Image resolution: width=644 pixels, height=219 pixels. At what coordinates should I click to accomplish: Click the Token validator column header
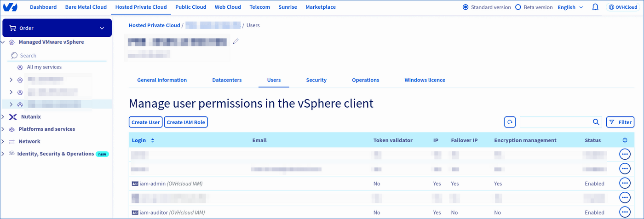393,140
